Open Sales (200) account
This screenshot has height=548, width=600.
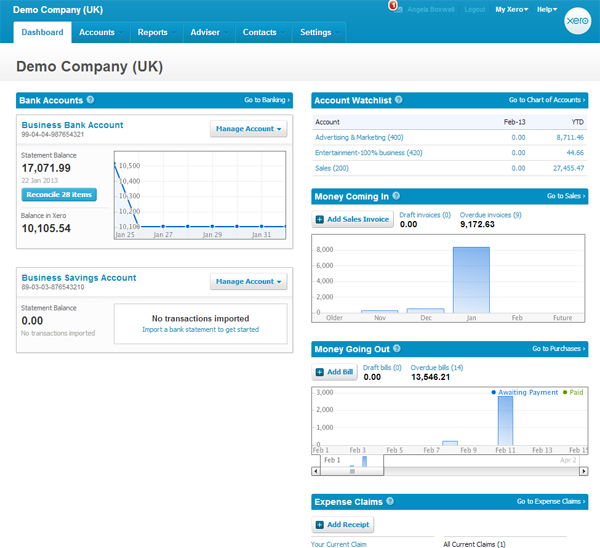332,168
